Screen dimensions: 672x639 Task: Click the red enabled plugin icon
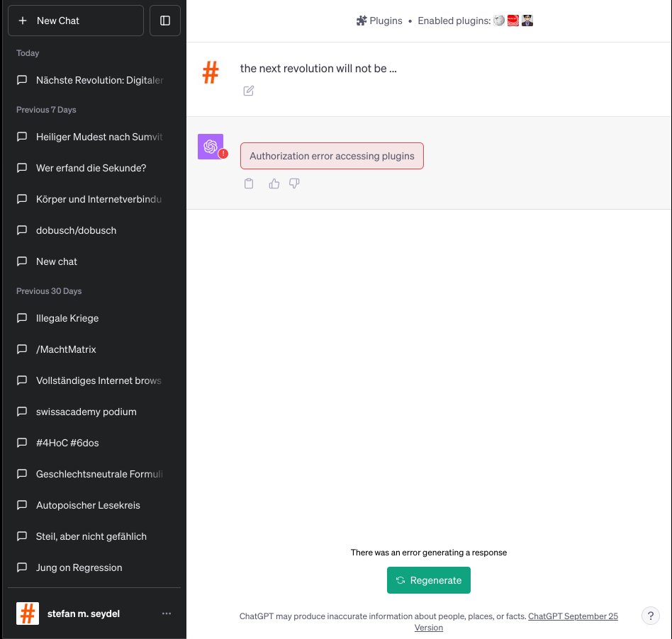pos(513,21)
